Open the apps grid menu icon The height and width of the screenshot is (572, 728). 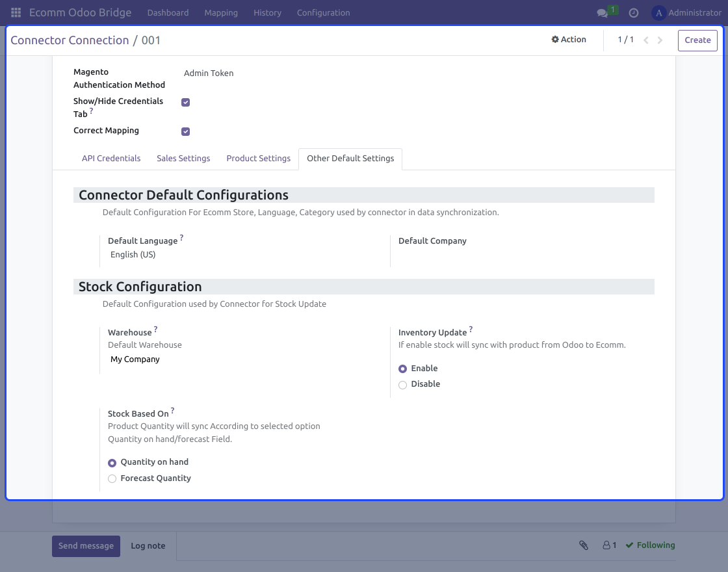[x=16, y=12]
